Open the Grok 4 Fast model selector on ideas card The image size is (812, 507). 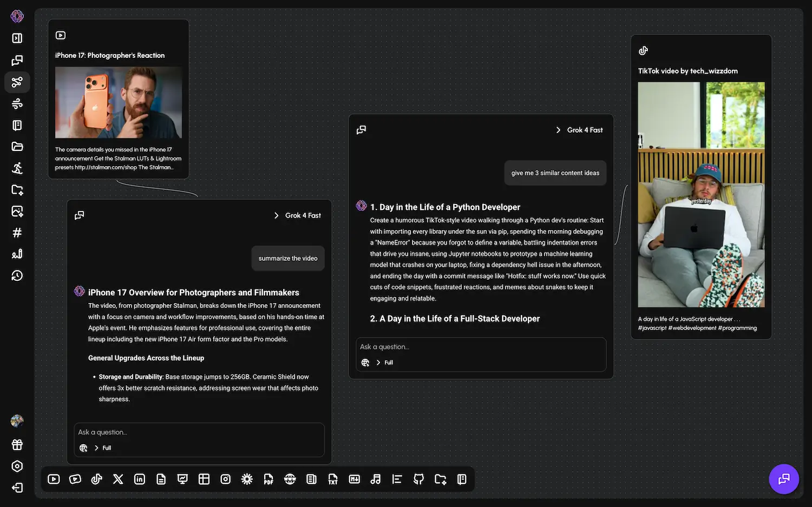pyautogui.click(x=579, y=129)
